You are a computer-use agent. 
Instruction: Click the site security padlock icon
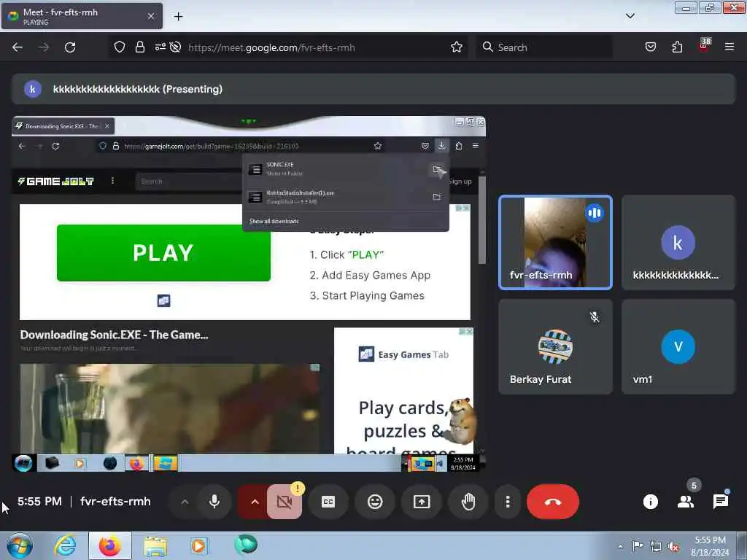point(139,47)
